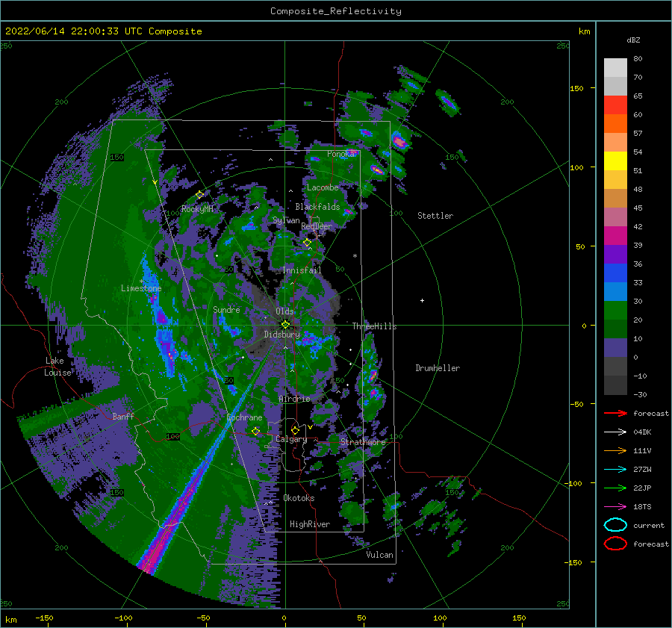Click the 'Stettler' city label
This screenshot has height=628, width=672.
(435, 216)
